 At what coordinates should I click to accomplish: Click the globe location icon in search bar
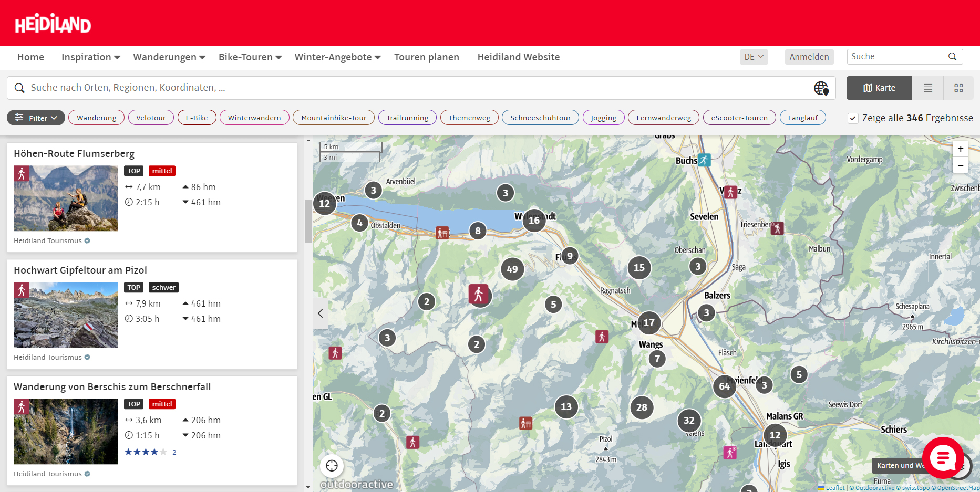pos(821,88)
